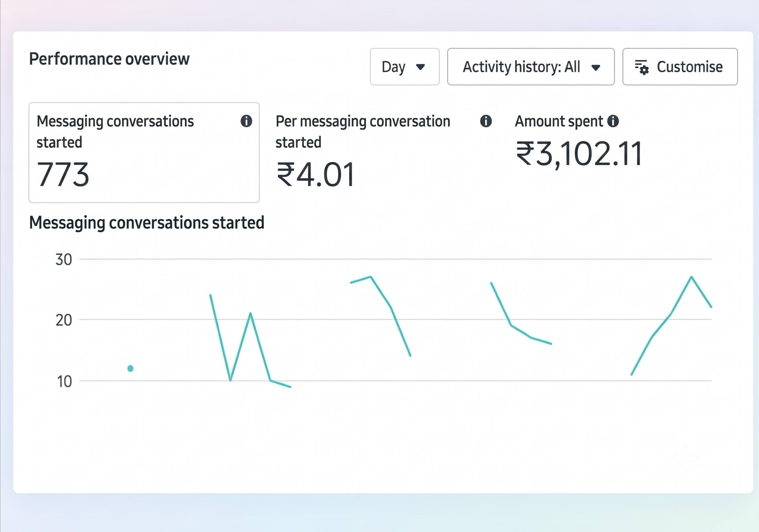This screenshot has width=759, height=532.
Task: Show info for Messaging conversations started metric
Action: [x=246, y=121]
